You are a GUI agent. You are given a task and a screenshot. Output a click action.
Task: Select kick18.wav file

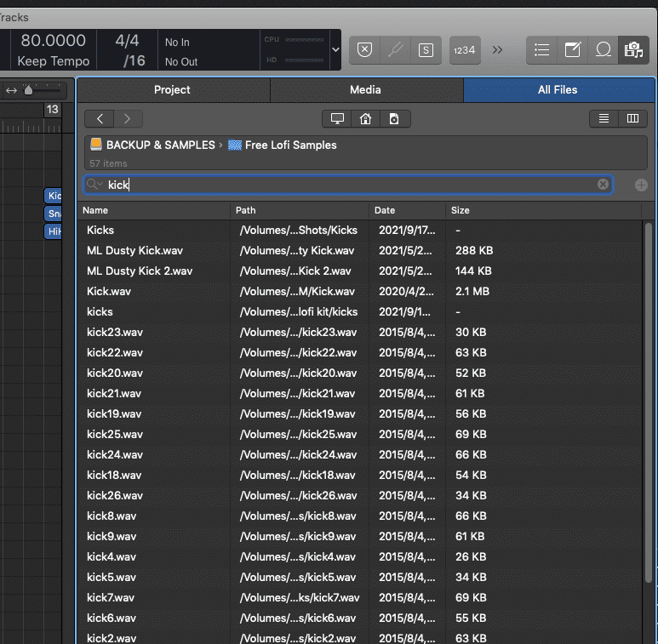360,475
